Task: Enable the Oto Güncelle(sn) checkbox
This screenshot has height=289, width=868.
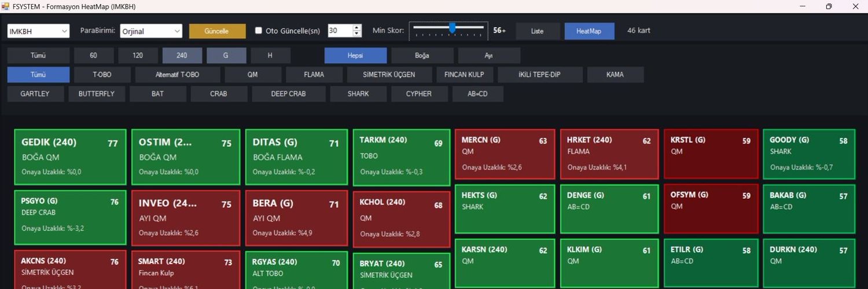Action: coord(259,31)
